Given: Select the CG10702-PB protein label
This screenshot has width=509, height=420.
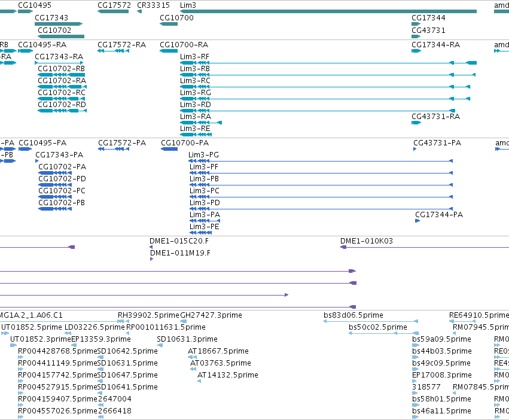Looking at the screenshot, I should (x=62, y=203).
